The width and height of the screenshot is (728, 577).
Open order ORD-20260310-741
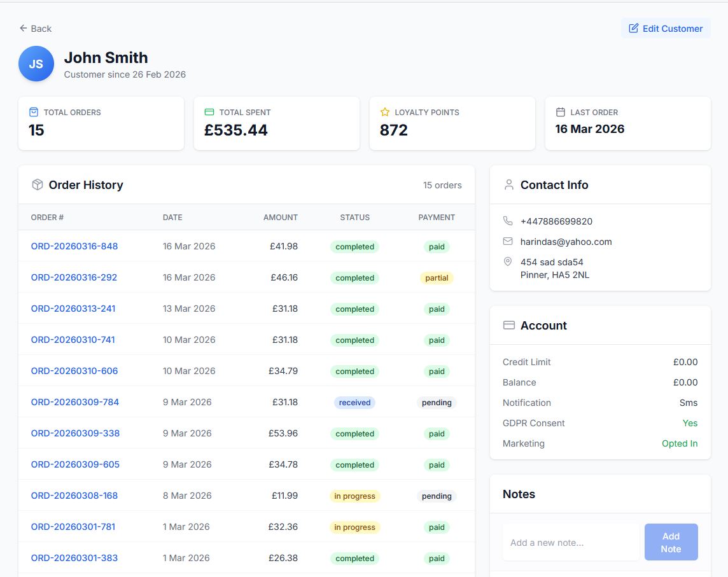[73, 339]
